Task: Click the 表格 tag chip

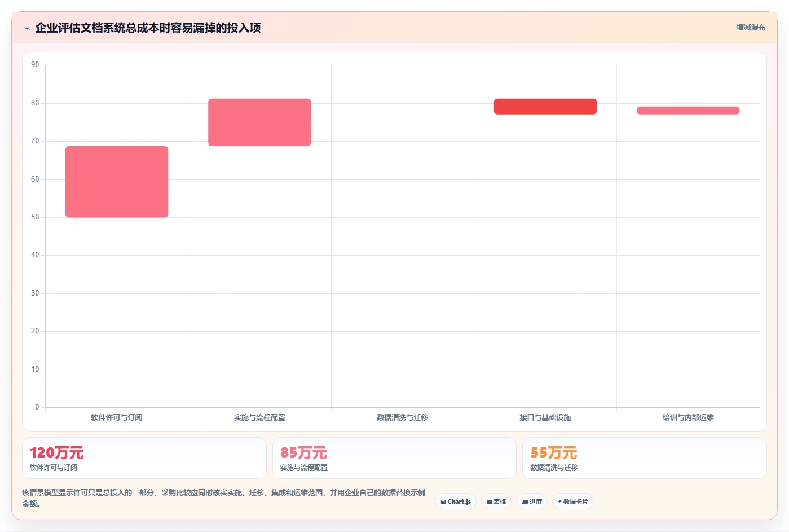Action: [496, 502]
